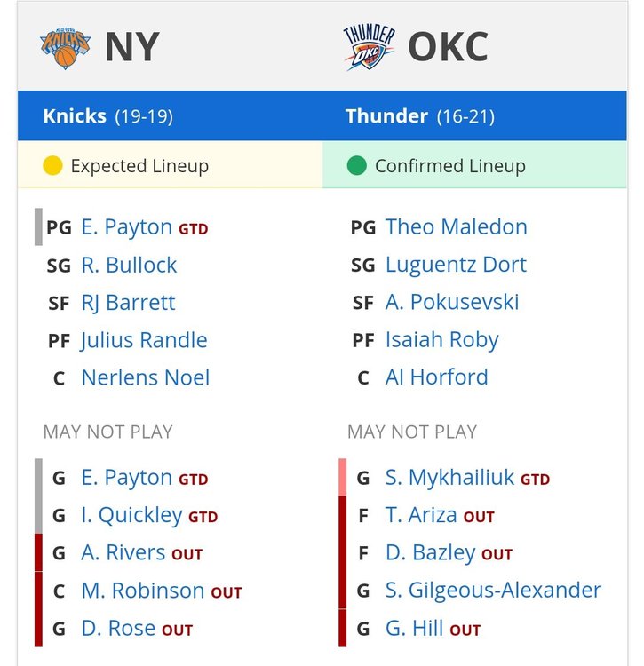Click S. Mykhailiuk GTD entry

[x=467, y=478]
